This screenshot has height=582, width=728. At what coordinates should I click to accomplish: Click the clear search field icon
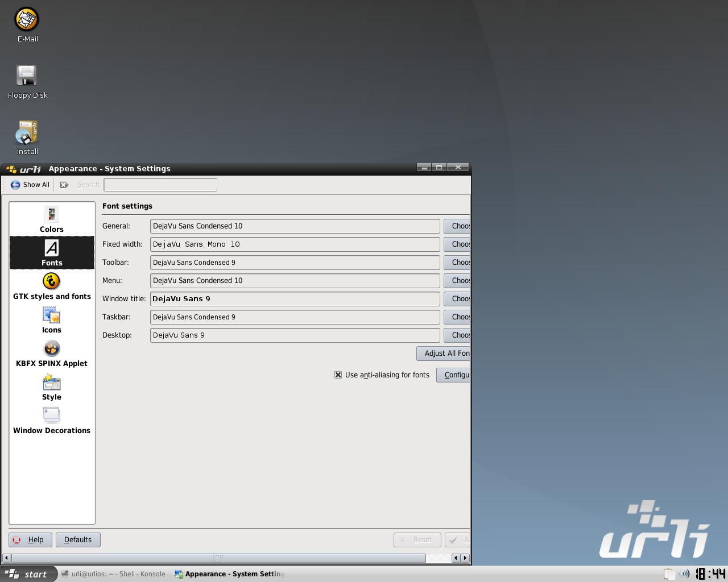pos(64,185)
